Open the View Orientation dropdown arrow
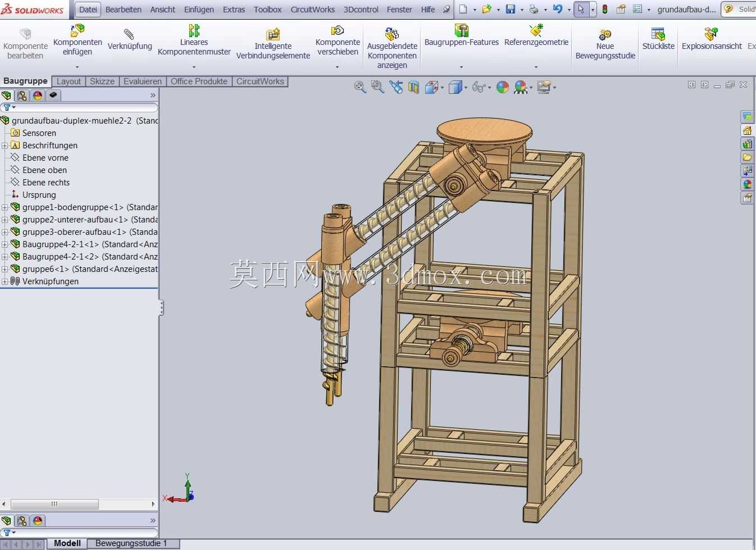Viewport: 756px width, 550px height. pyautogui.click(x=443, y=88)
